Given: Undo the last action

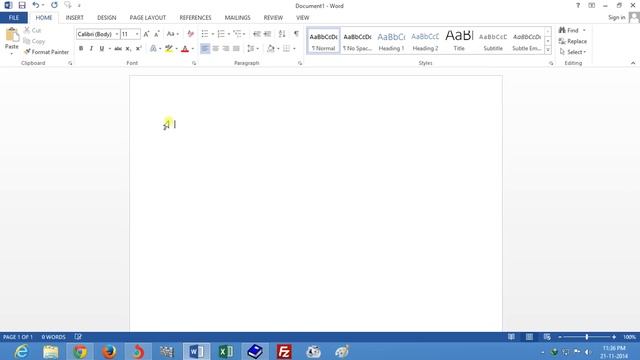Looking at the screenshot, I should pos(36,5).
